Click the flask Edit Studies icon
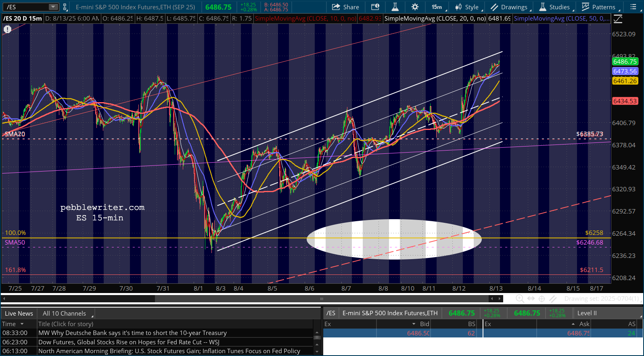 coord(395,7)
